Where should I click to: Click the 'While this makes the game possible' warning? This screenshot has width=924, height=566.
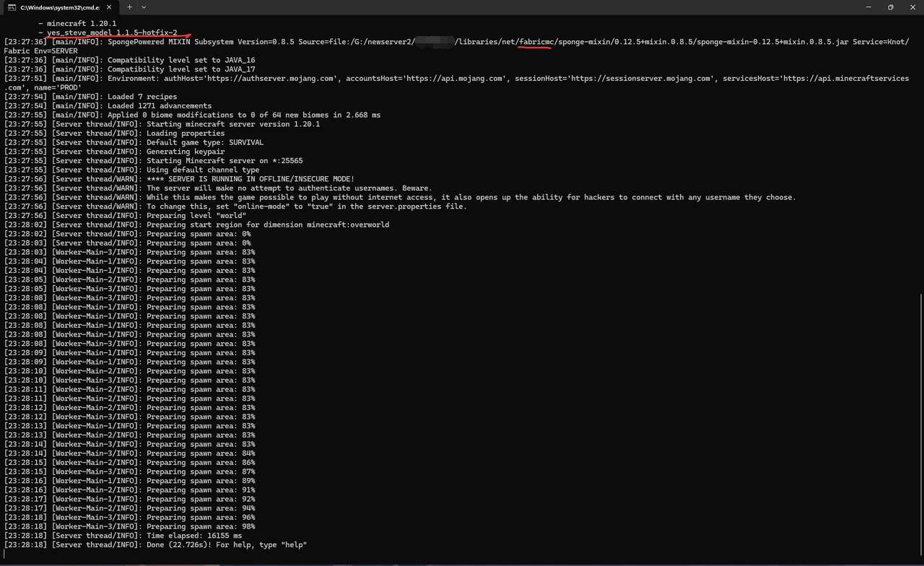tap(400, 198)
